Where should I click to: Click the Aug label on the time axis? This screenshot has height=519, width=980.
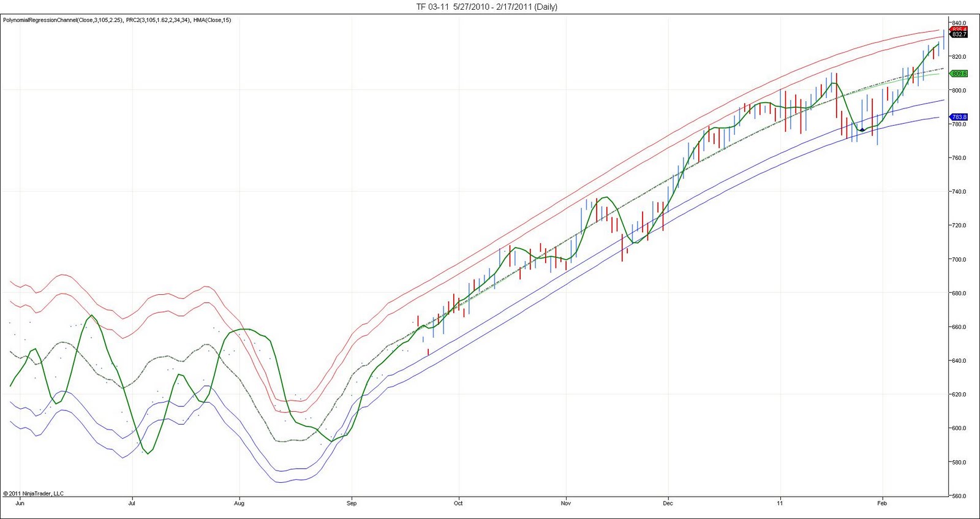coord(239,504)
